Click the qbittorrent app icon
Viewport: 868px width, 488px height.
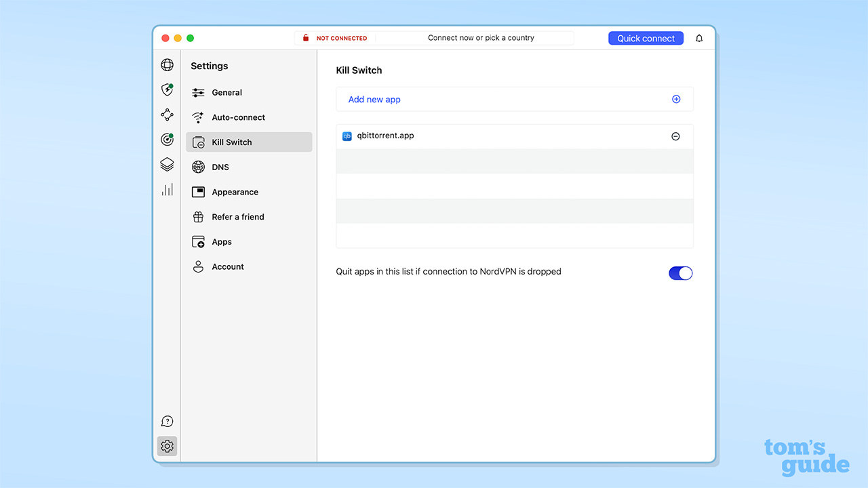347,136
